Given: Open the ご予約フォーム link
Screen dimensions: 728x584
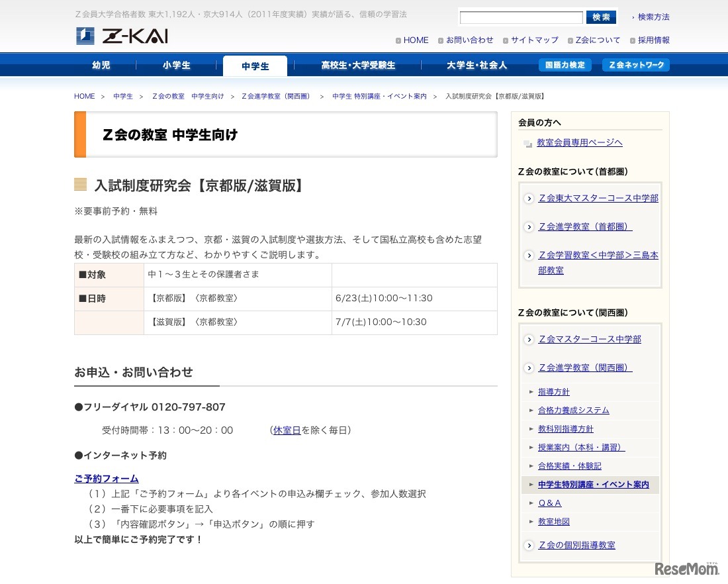Looking at the screenshot, I should click(x=107, y=479).
